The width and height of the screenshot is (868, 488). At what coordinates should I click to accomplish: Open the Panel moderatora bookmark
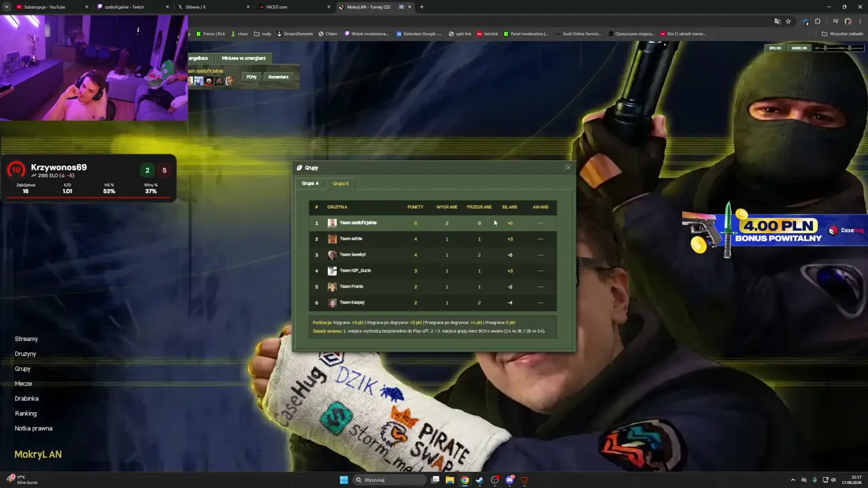tap(526, 34)
